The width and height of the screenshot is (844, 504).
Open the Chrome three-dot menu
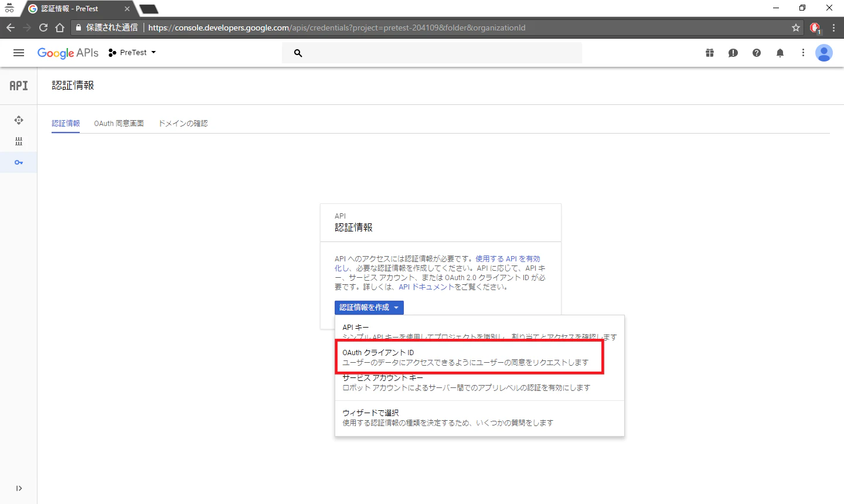click(x=833, y=28)
